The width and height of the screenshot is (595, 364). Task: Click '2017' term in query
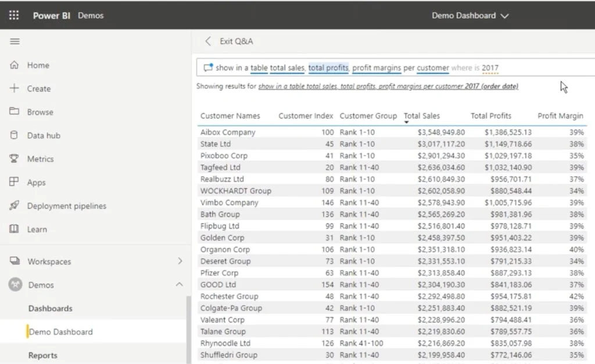point(490,68)
